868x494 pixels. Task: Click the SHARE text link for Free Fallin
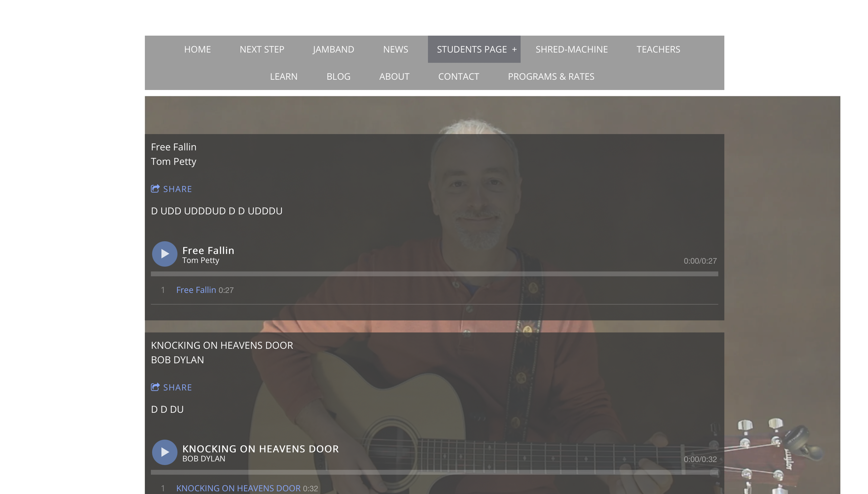click(177, 189)
